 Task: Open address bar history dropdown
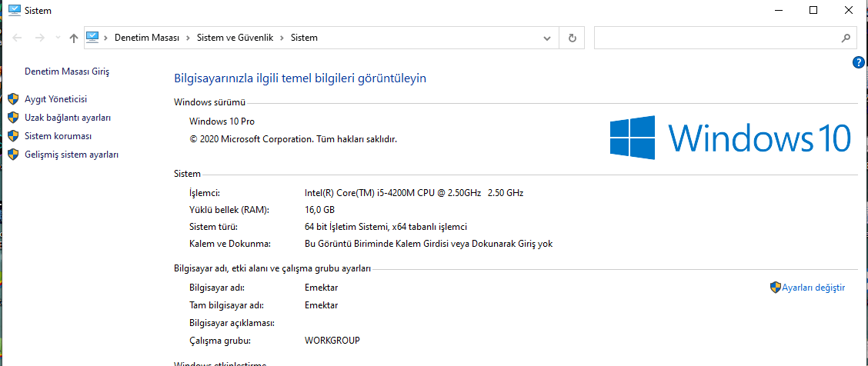[x=547, y=38]
